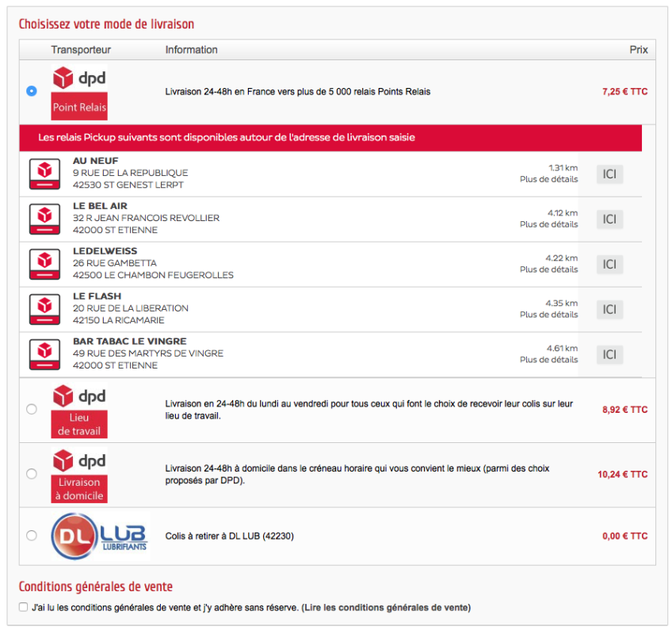
Task: Choose LE FLASH relay with ICI button
Action: [x=609, y=309]
